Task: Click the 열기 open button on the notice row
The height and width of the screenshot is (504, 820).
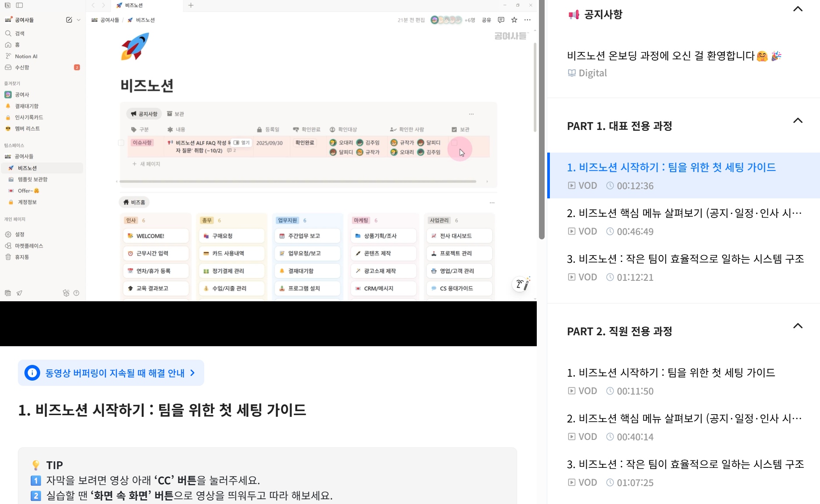Action: pyautogui.click(x=241, y=143)
